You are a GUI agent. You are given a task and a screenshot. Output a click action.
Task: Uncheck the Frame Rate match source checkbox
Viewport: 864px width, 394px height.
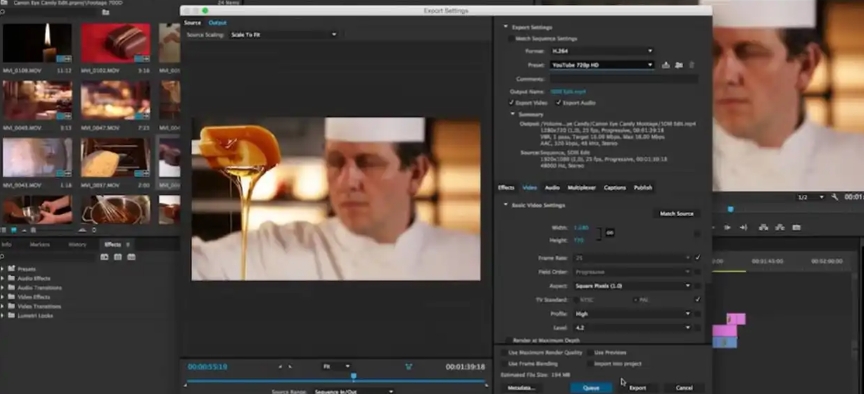coord(698,257)
